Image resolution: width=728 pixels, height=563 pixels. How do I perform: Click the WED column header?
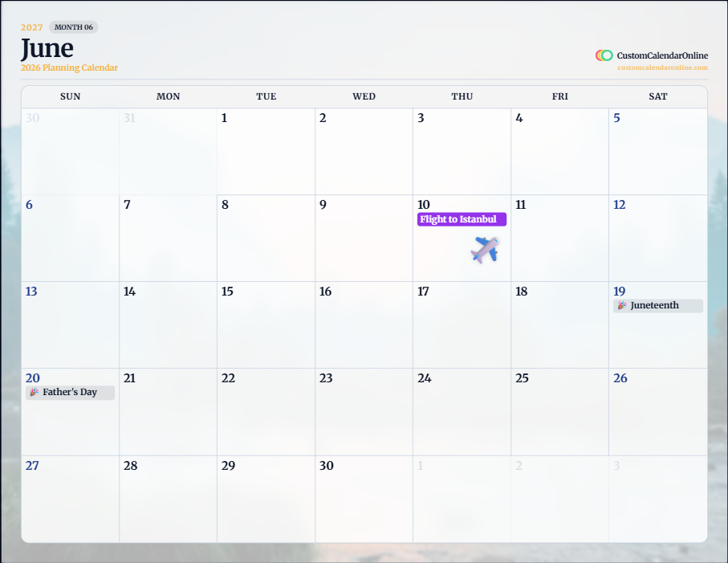[364, 96]
